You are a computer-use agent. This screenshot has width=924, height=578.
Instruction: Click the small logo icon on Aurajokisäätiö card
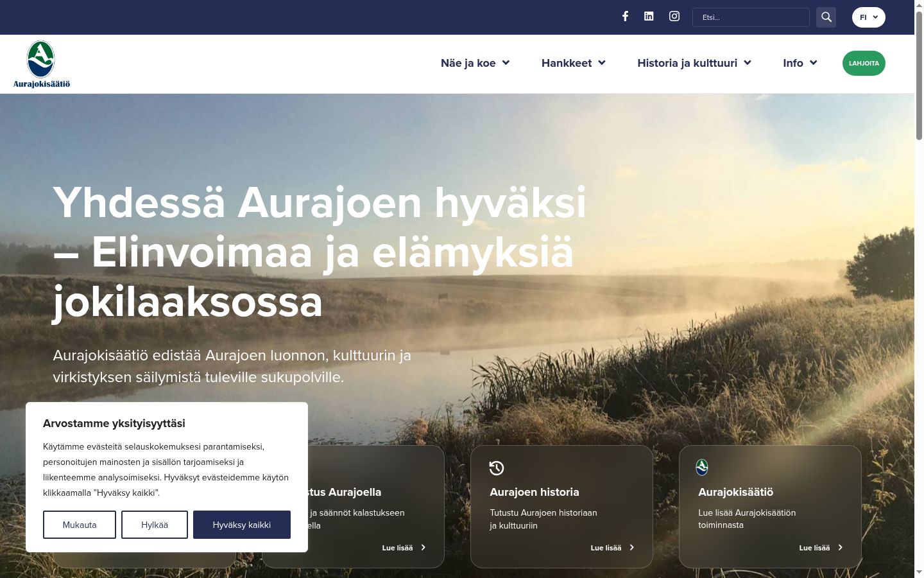coord(702,468)
